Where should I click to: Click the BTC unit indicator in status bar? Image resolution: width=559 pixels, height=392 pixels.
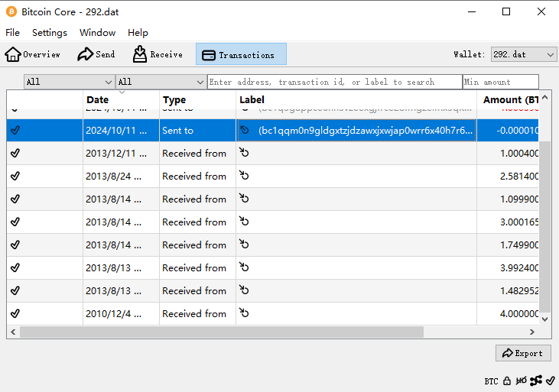491,381
